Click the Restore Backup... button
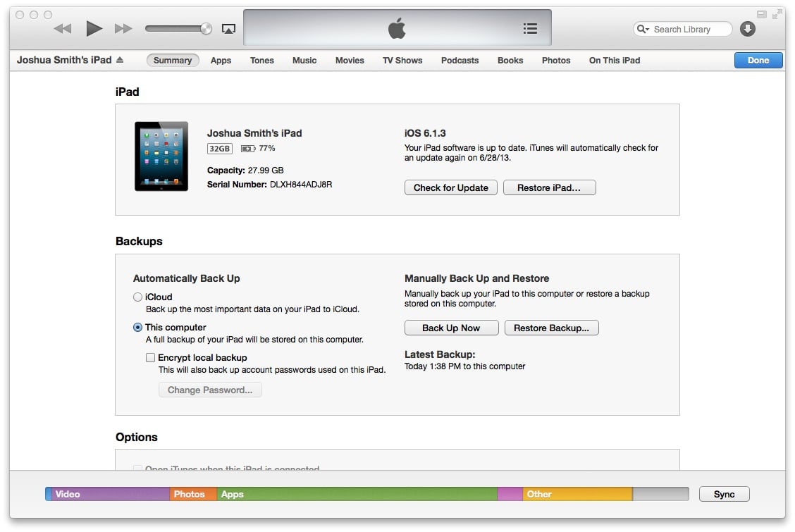Screen dimensions: 795x532 tap(552, 328)
